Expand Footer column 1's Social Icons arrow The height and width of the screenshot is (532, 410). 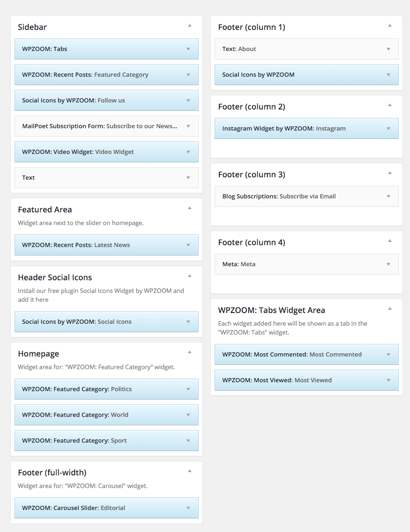388,75
